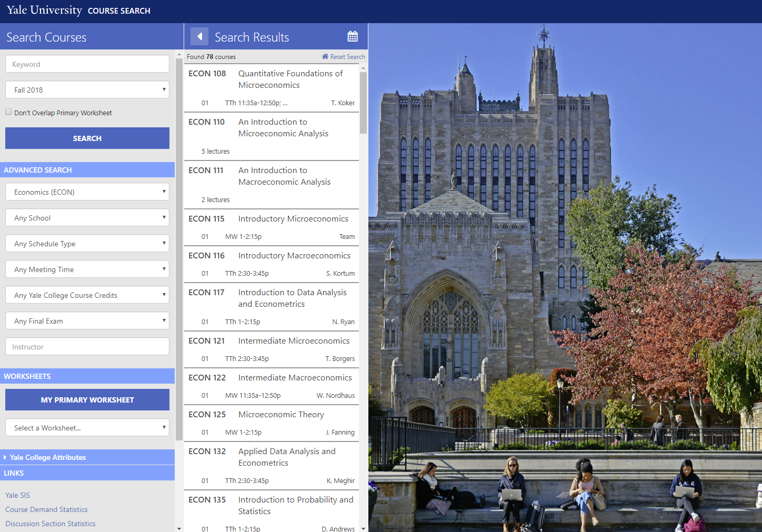Open the Fall 2018 term dropdown
Screen dimensions: 762x532
click(x=87, y=89)
